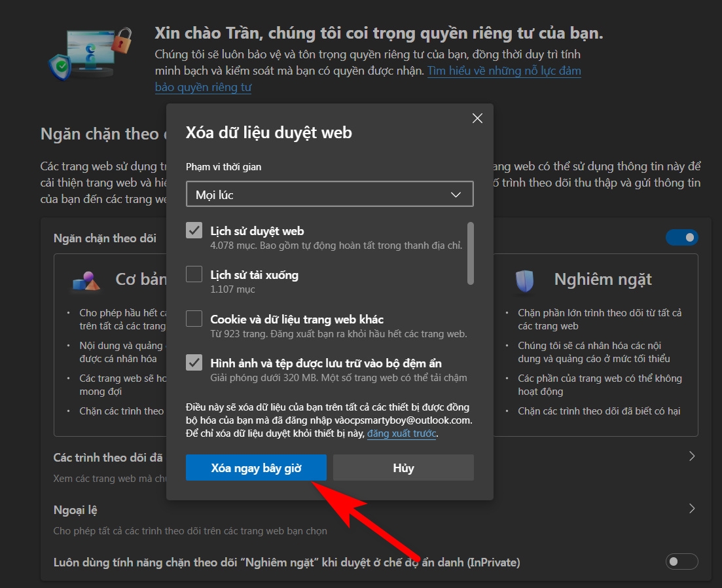Open the "đăng xuất trước" link

(401, 433)
